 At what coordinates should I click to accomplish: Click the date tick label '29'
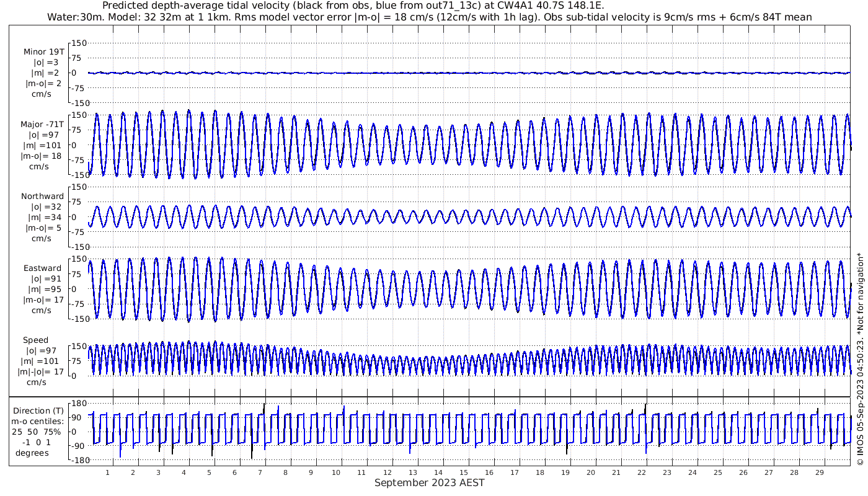[x=819, y=472]
